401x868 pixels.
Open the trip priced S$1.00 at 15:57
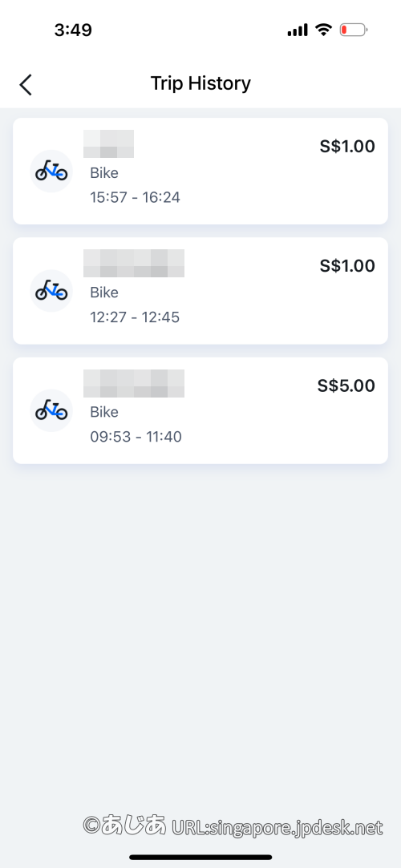200,171
